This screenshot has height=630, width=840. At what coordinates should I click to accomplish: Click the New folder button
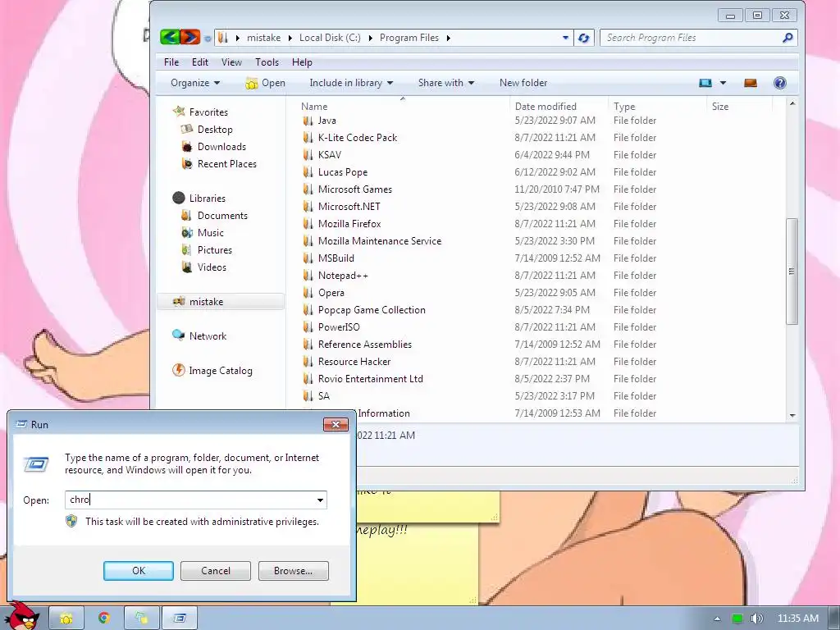point(523,83)
